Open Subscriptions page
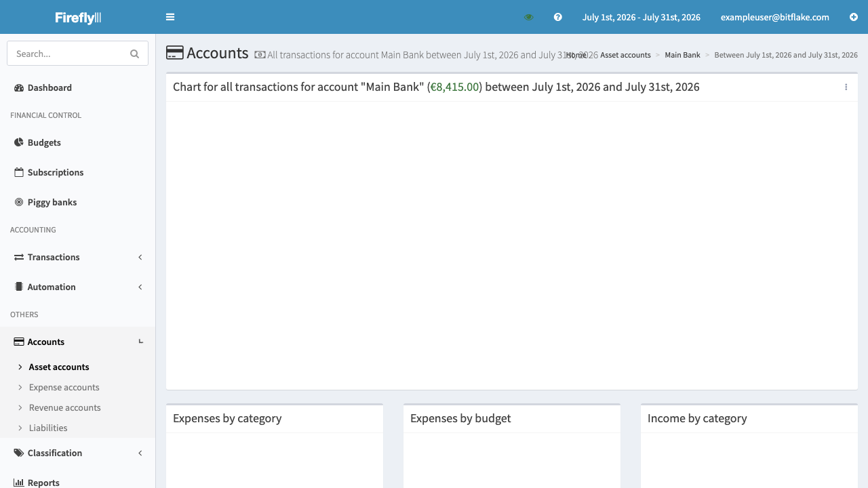 coord(56,172)
